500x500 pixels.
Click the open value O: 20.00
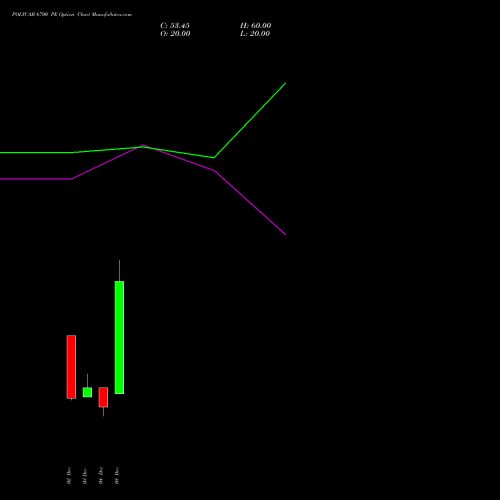coord(175,34)
